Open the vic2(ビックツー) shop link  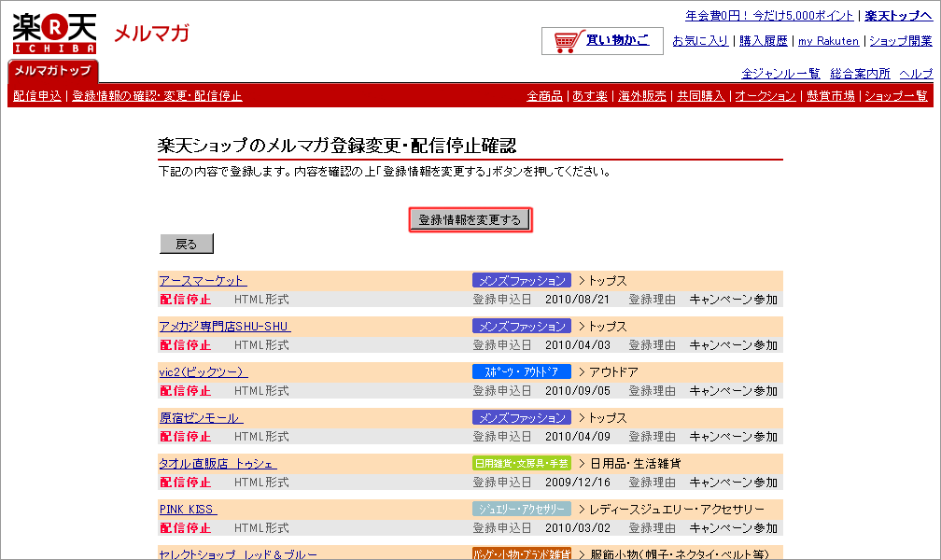(x=203, y=371)
